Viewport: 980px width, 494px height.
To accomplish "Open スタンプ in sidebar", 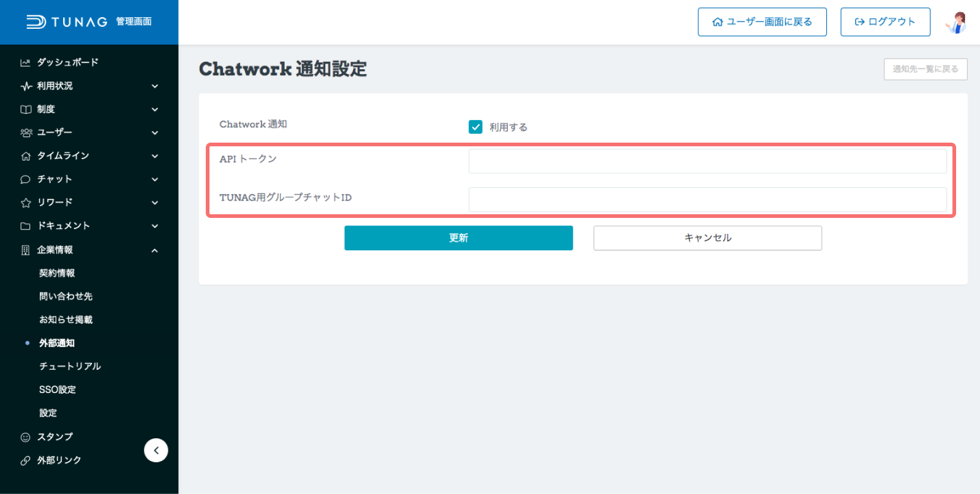I will [55, 436].
